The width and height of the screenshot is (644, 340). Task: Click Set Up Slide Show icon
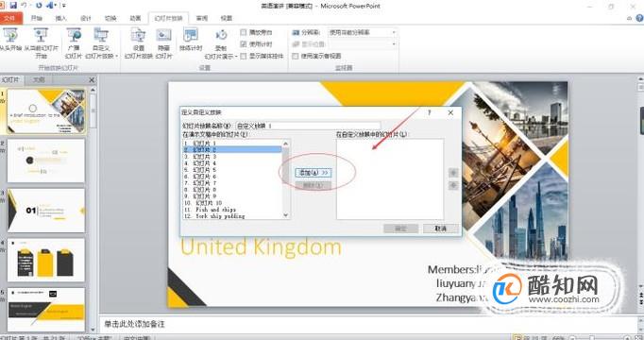(x=139, y=35)
